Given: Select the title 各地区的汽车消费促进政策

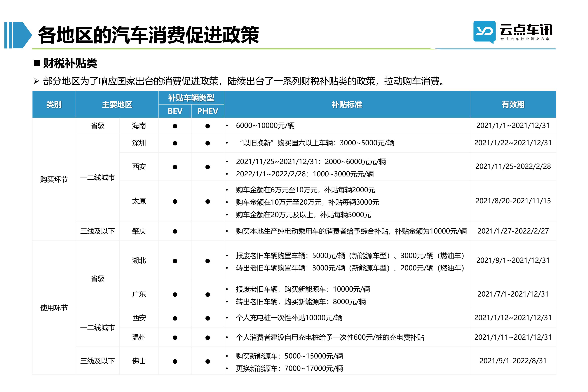Looking at the screenshot, I should 148,35.
